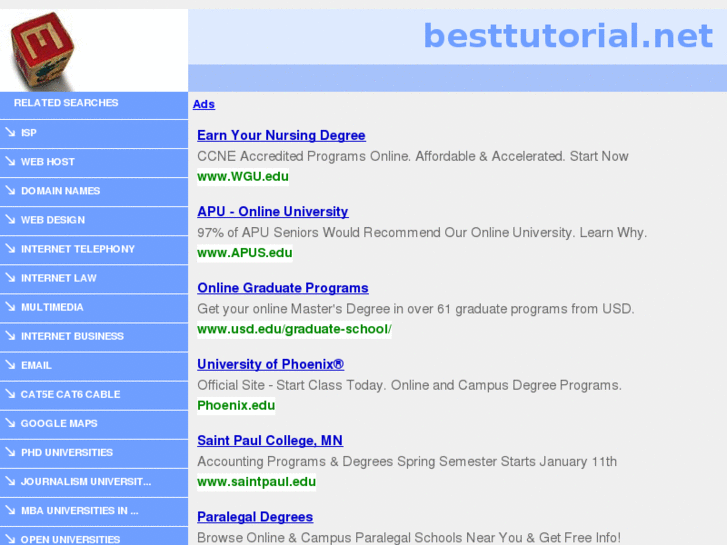Select EMAIL in related searches
The image size is (727, 545).
[36, 365]
